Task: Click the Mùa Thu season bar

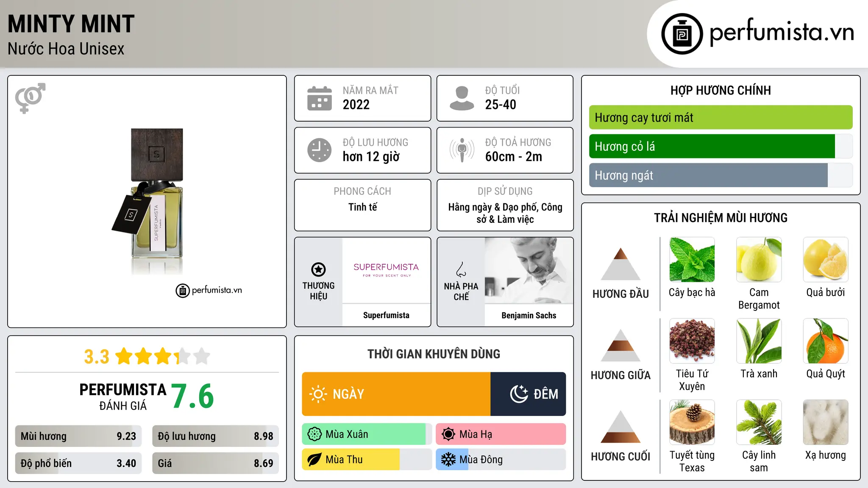Action: click(x=367, y=460)
